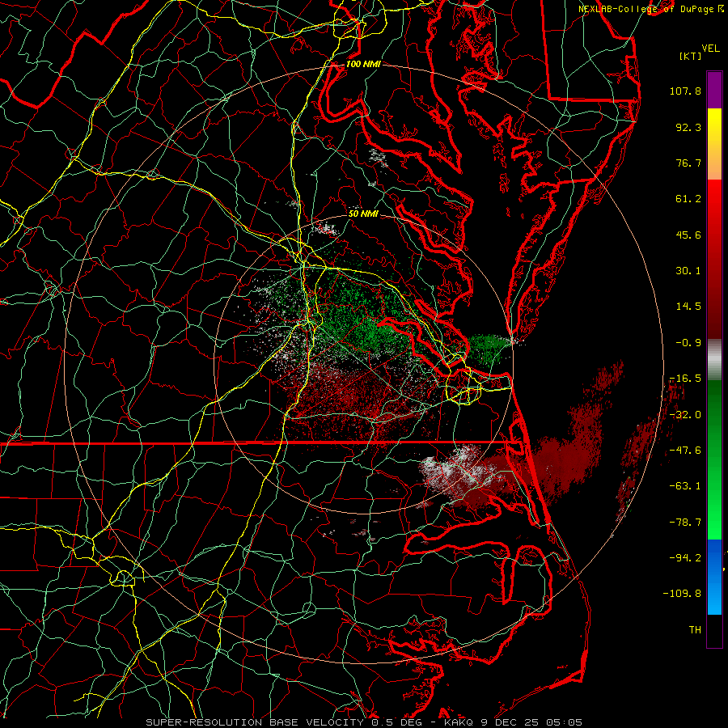Click the blue segment of velocity color bar
This screenshot has width=728, height=728.
[x=714, y=577]
